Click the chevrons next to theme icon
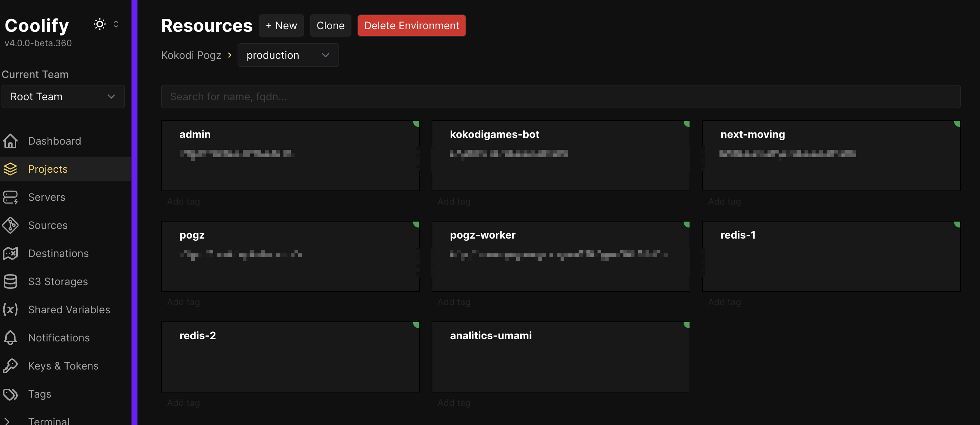The height and width of the screenshot is (425, 980). [116, 24]
